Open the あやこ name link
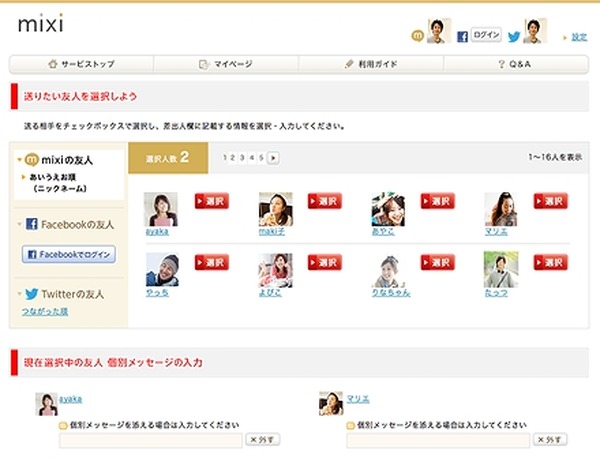Viewport: 600px width, 469px height. pos(383,232)
